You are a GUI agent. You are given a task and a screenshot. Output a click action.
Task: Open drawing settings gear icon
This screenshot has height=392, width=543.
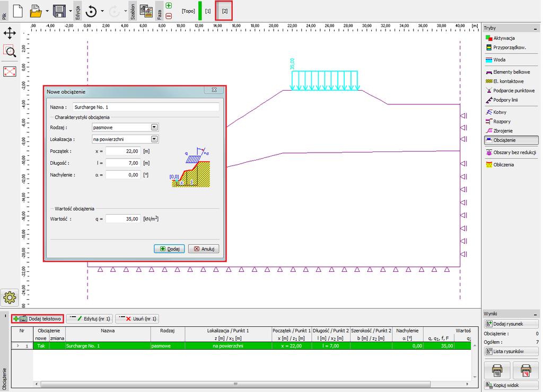[x=10, y=298]
